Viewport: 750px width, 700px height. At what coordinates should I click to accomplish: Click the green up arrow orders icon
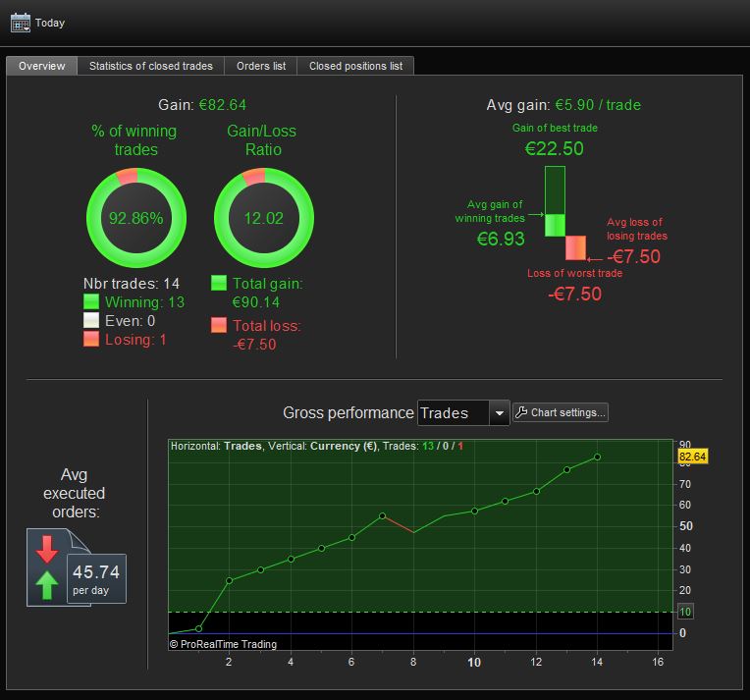[47, 585]
